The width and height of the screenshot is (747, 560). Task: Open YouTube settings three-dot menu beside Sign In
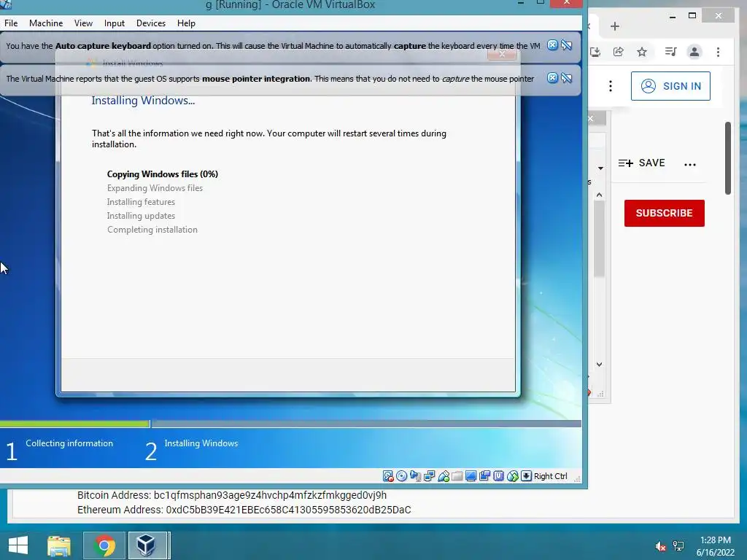[x=611, y=86]
